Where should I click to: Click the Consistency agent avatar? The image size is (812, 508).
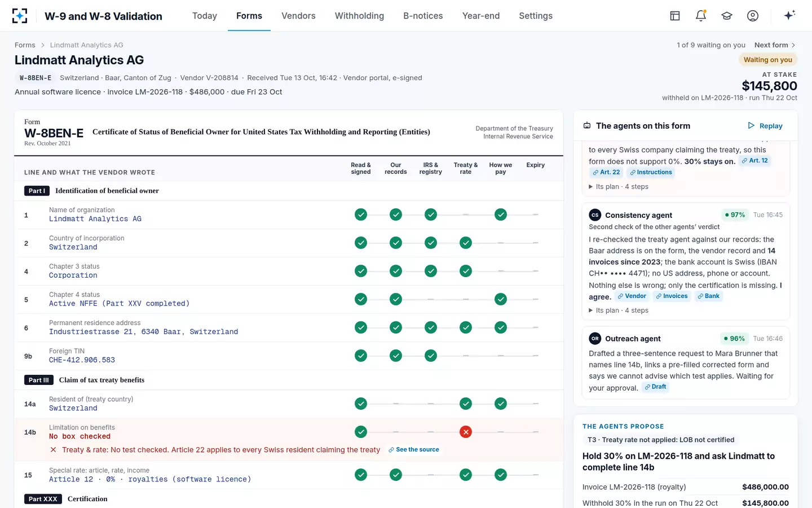point(595,215)
